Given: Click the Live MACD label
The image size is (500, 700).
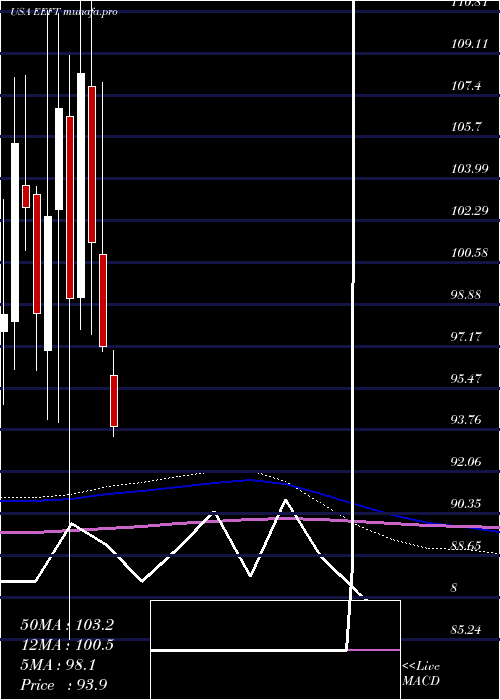Looking at the screenshot, I should 421,674.
